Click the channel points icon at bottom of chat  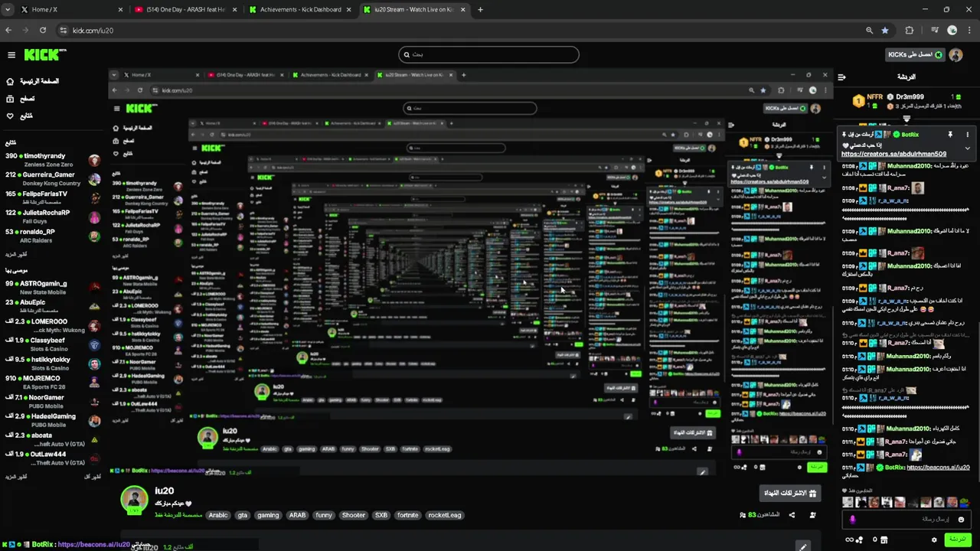pos(860,540)
